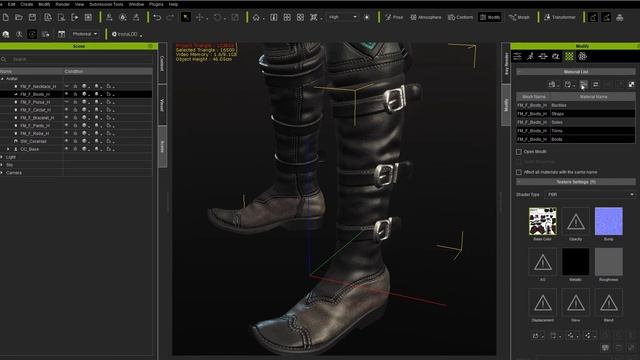Collapse the Texture Settings section header
Viewport: 640px width, 360px height.
576,182
